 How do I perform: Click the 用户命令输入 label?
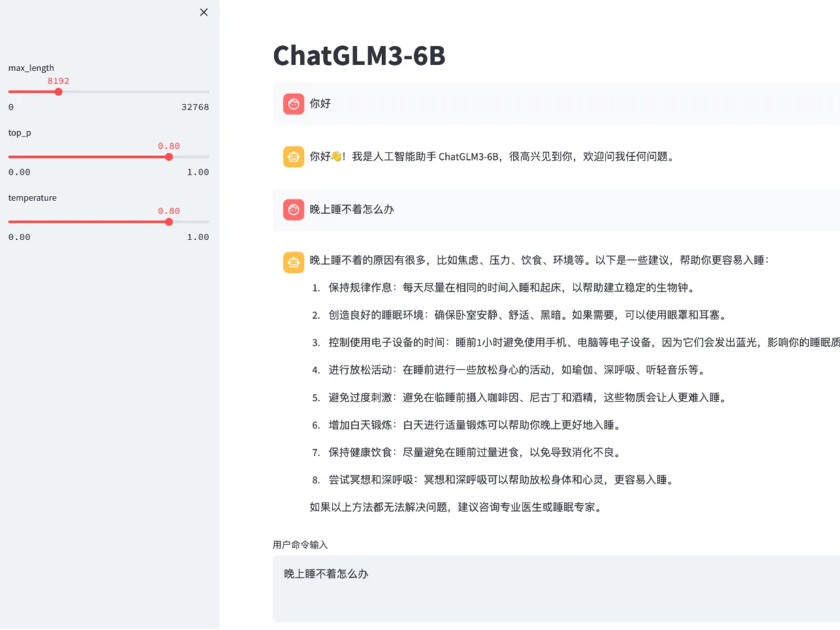[300, 545]
